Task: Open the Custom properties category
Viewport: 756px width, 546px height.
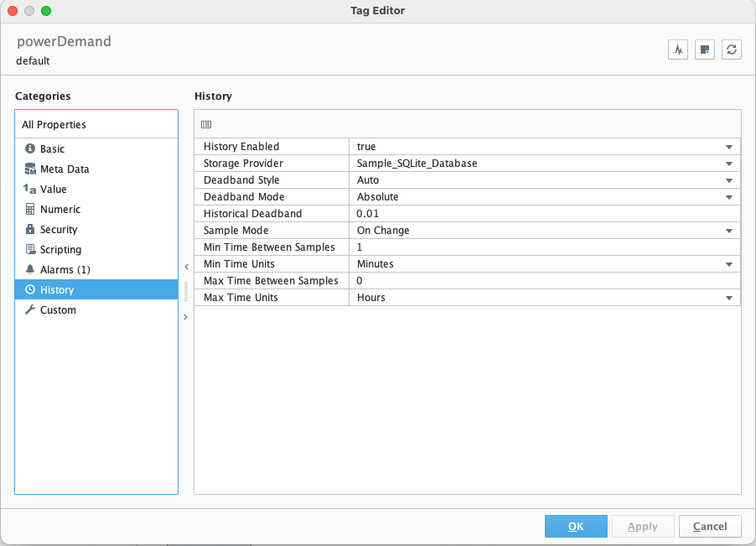Action: tap(58, 309)
